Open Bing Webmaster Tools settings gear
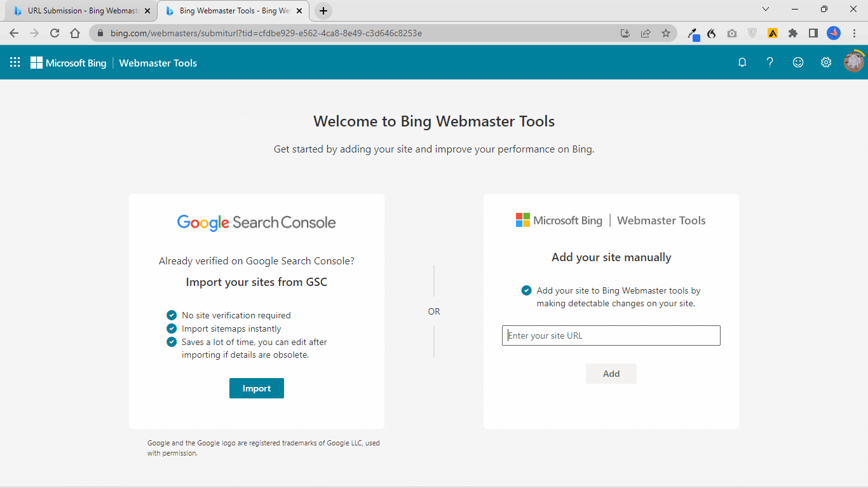The image size is (868, 488). tap(825, 62)
